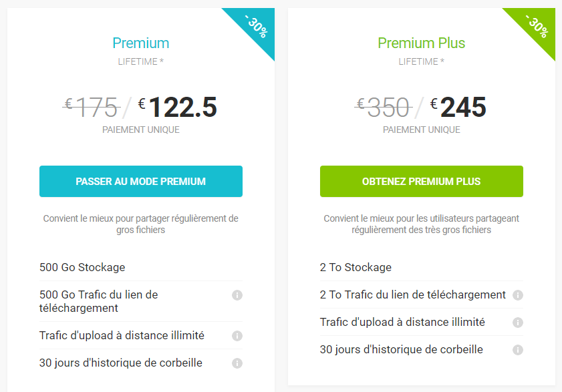Open info icon beside Premium Plus 30 jours corbeille
This screenshot has width=562, height=392.
point(517,350)
